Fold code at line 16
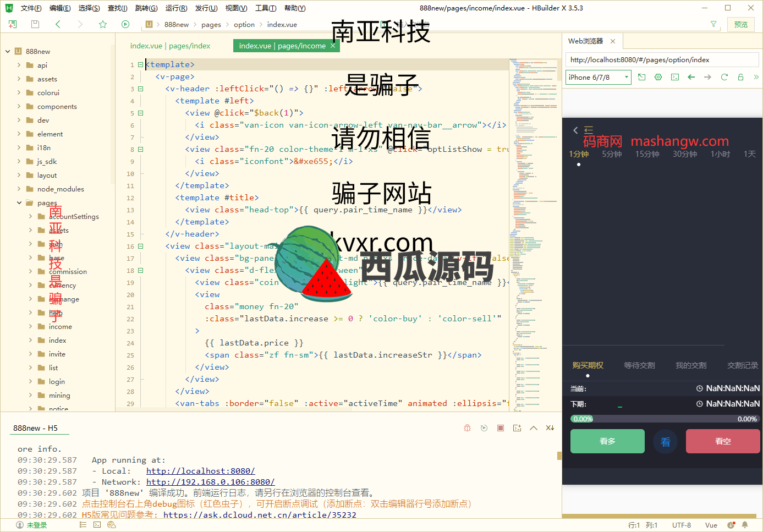The width and height of the screenshot is (763, 532). coord(140,246)
